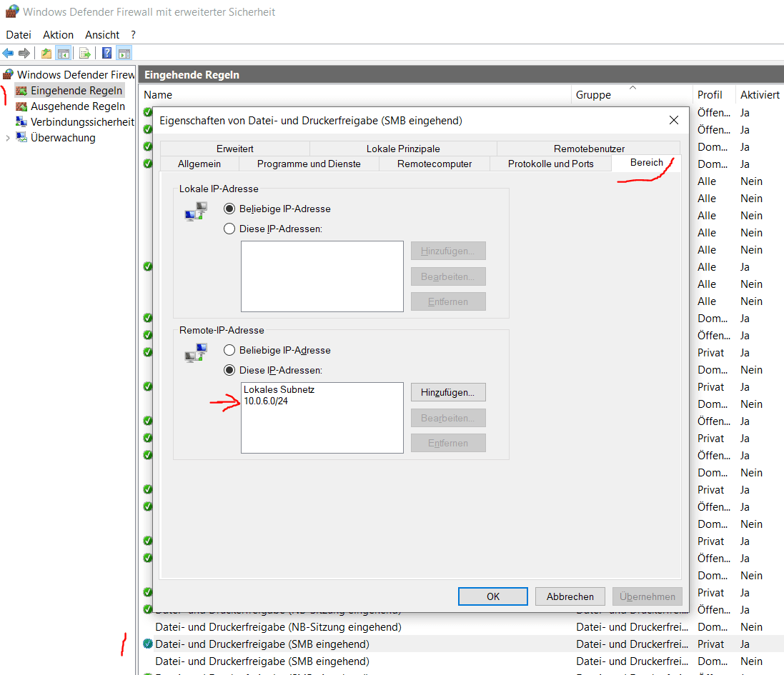The width and height of the screenshot is (784, 675).
Task: Confirm the dialog with OK
Action: (493, 596)
